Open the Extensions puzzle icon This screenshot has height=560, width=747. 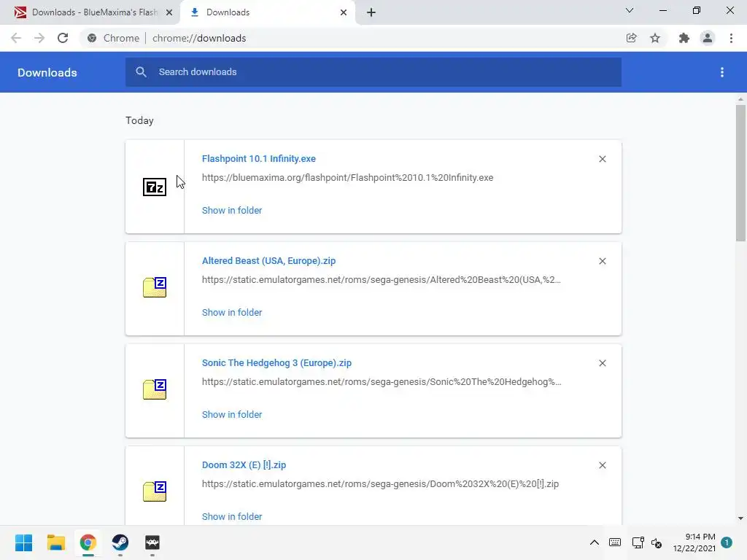click(684, 38)
